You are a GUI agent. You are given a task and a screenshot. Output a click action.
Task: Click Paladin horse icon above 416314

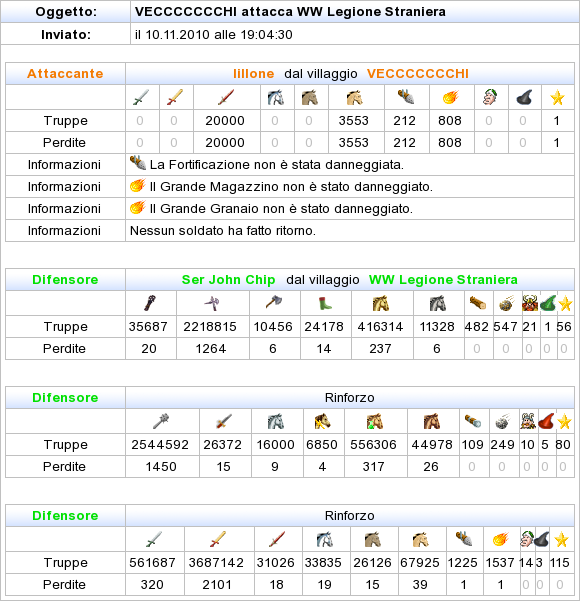[381, 303]
